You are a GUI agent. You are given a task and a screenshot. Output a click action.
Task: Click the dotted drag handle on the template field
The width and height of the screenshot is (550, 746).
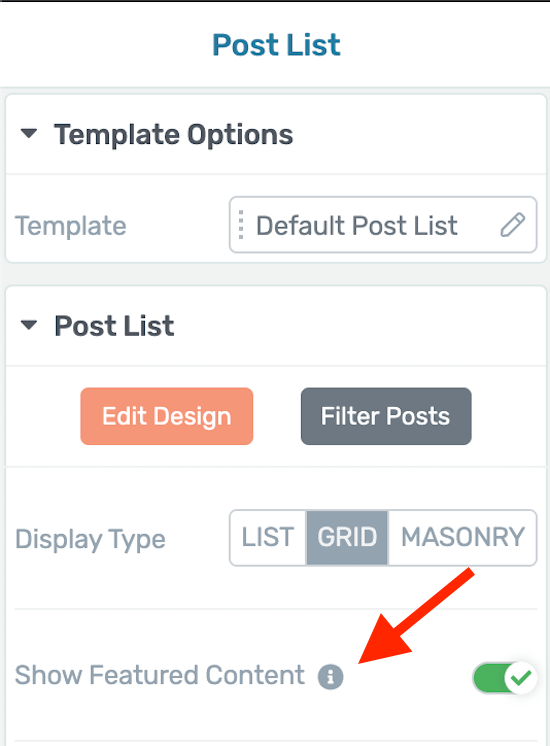pos(241,225)
